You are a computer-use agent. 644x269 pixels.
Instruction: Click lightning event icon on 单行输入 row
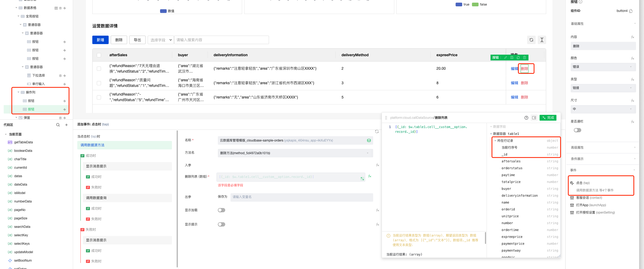point(65,84)
